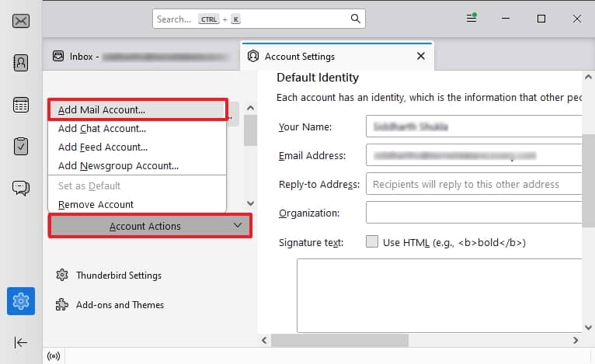The height and width of the screenshot is (364, 595).
Task: Click settings pane scroll up arrow
Action: tap(588, 77)
